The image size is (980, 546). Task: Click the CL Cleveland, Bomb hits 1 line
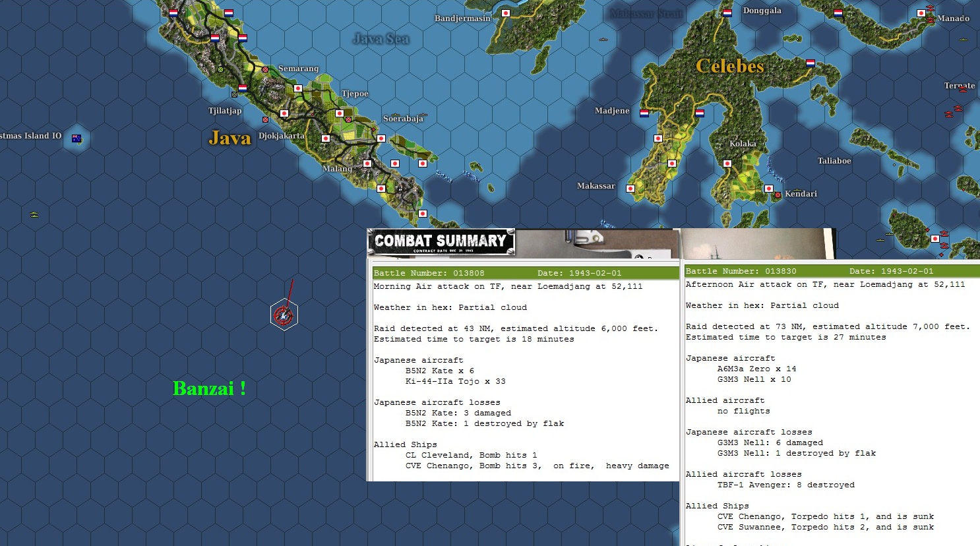pos(472,455)
